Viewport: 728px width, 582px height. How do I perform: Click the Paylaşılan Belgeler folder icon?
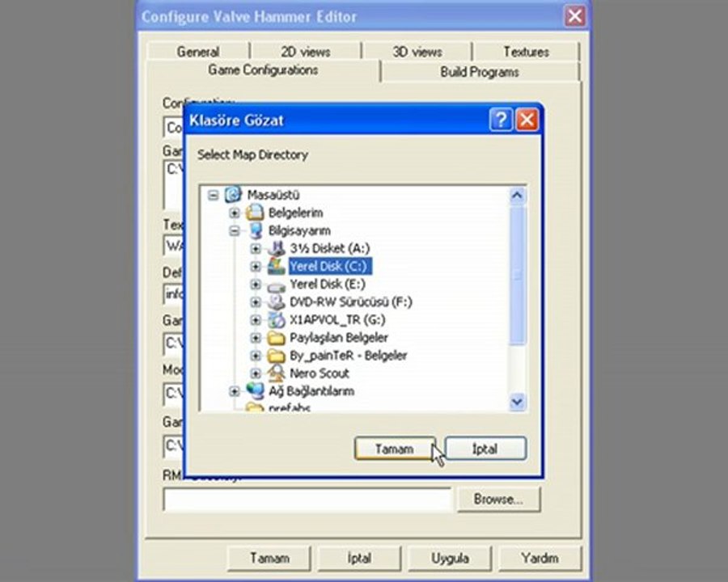(277, 338)
